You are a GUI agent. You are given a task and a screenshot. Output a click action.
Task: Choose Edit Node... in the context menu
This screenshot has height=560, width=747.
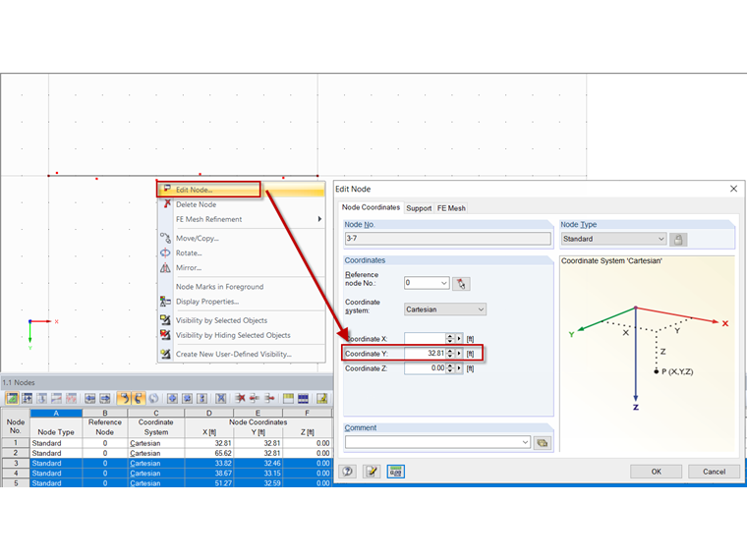[x=242, y=190]
